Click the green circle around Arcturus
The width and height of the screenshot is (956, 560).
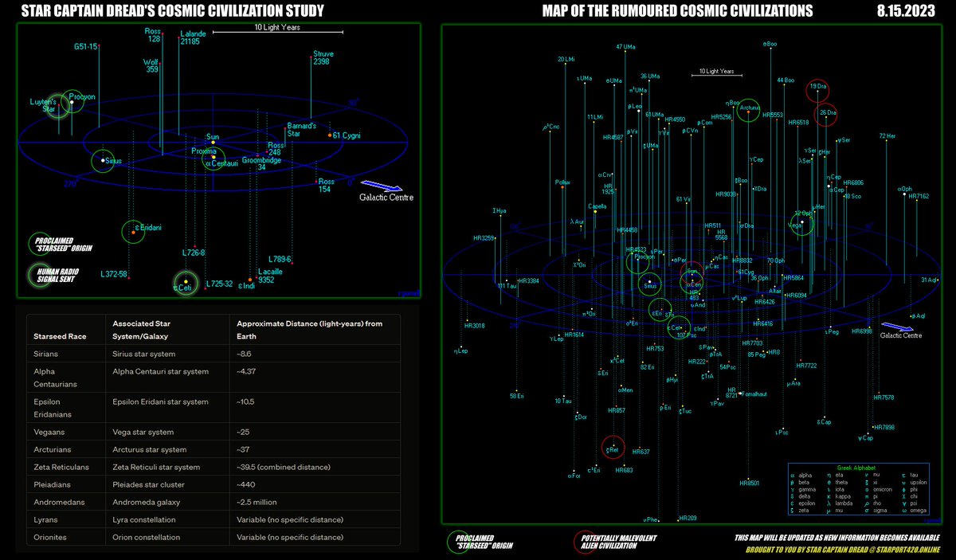click(x=748, y=110)
